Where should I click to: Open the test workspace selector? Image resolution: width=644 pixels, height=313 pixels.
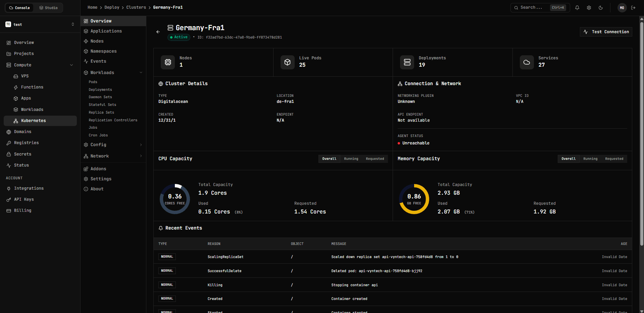[40, 24]
